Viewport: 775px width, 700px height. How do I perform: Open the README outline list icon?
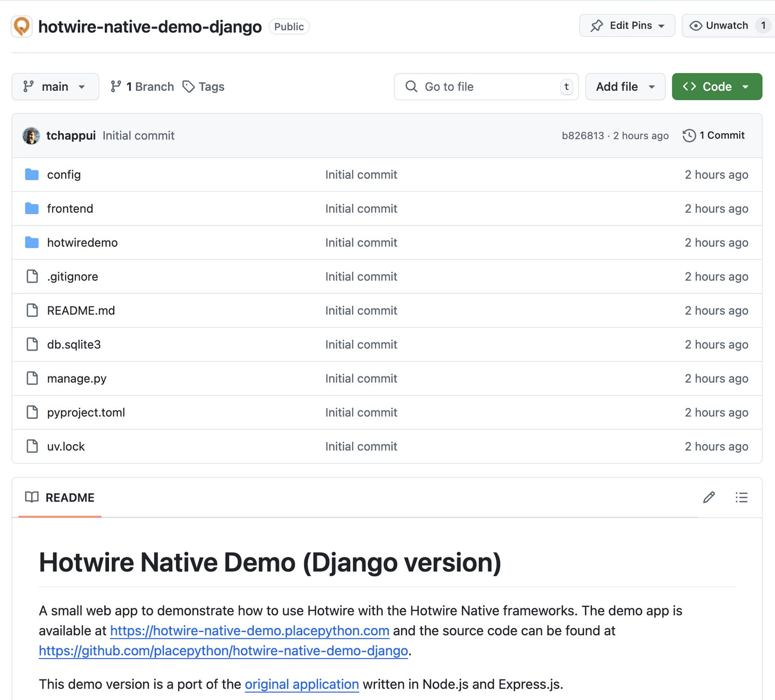742,498
